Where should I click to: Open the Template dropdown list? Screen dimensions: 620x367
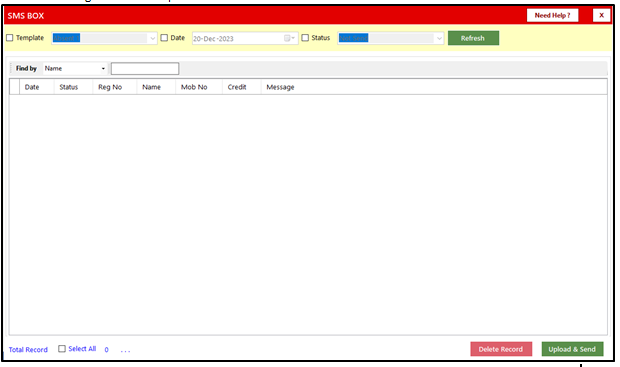(x=153, y=38)
